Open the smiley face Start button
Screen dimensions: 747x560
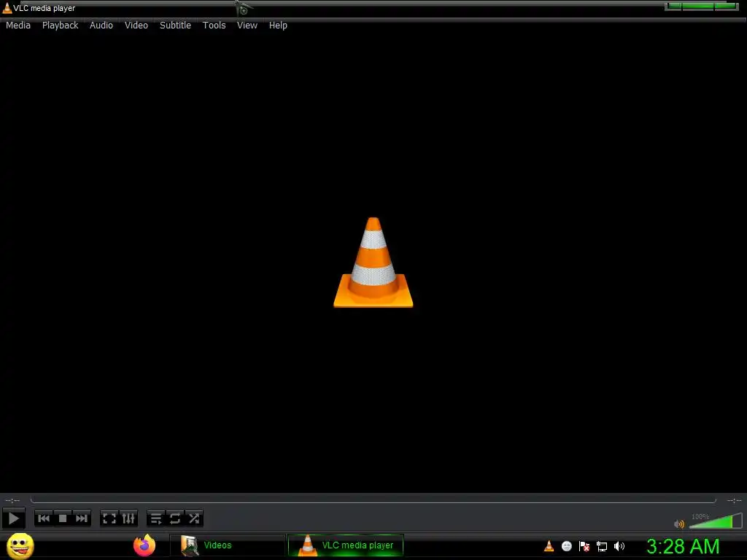20,545
